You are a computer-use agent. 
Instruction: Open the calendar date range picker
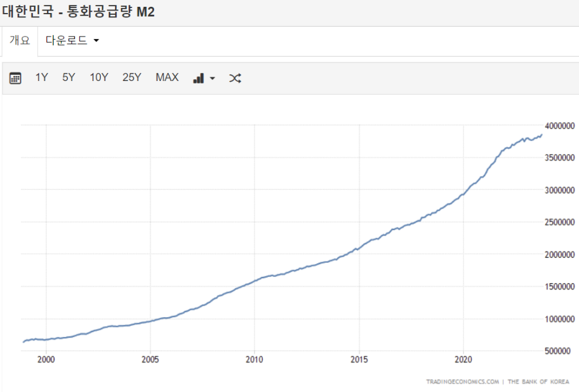pos(15,78)
